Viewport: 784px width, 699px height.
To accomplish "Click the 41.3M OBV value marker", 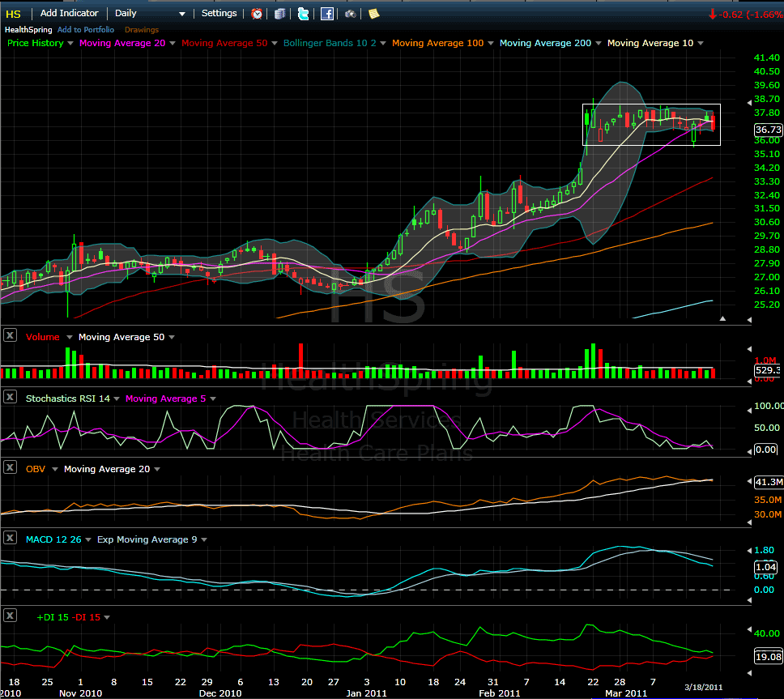I will click(x=769, y=482).
